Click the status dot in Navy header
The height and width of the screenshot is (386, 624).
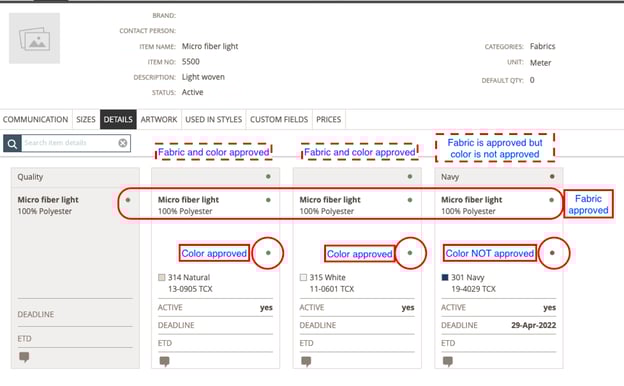pyautogui.click(x=552, y=176)
